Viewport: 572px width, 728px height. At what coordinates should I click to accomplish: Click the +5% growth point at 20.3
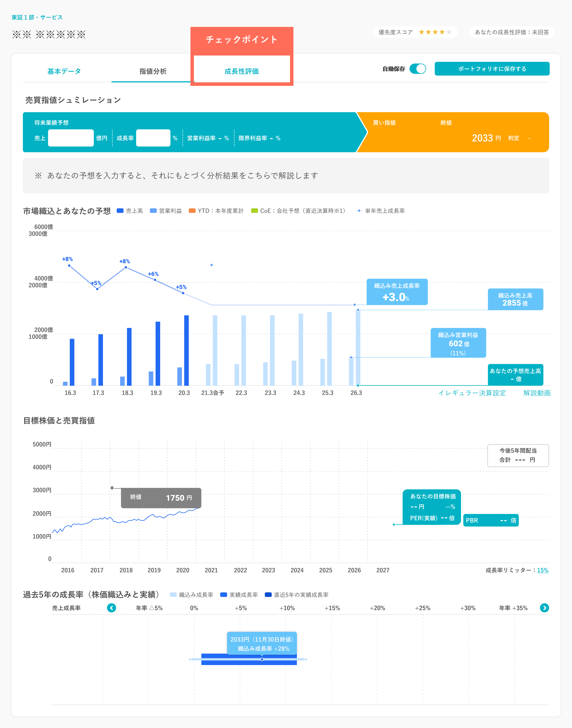[183, 293]
